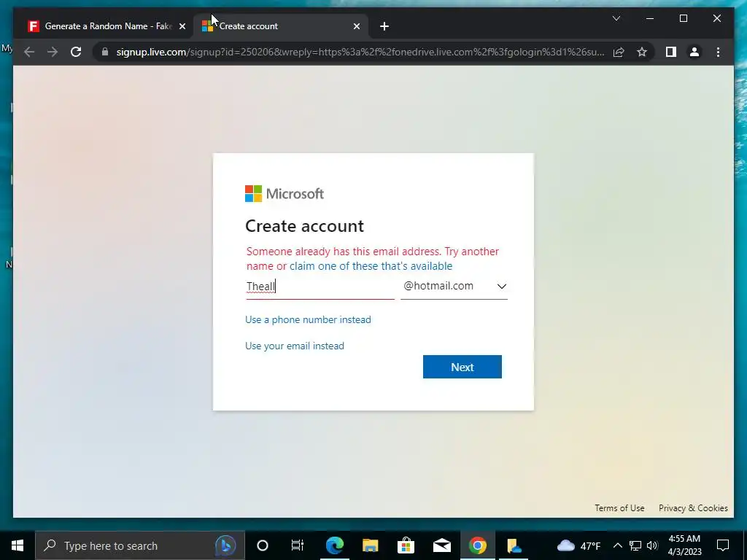The width and height of the screenshot is (747, 560).
Task: Expand the @hotmail.com domain dropdown
Action: pos(454,286)
